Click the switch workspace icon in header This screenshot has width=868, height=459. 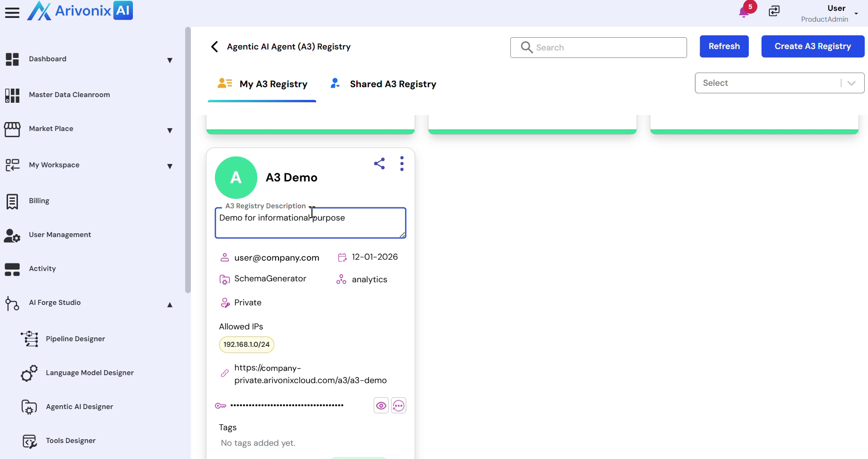(x=774, y=11)
